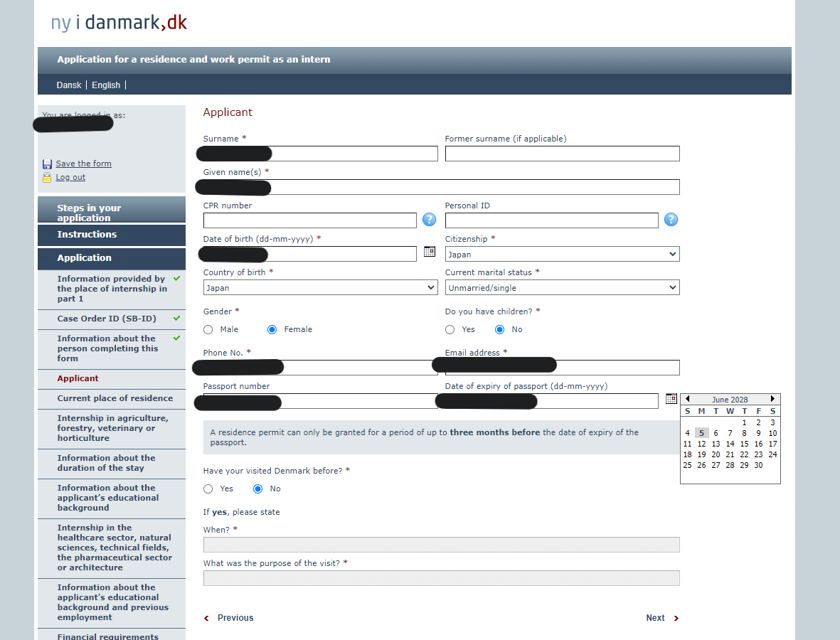Pick June 5 in the calendar
The width and height of the screenshot is (840, 640).
(702, 433)
